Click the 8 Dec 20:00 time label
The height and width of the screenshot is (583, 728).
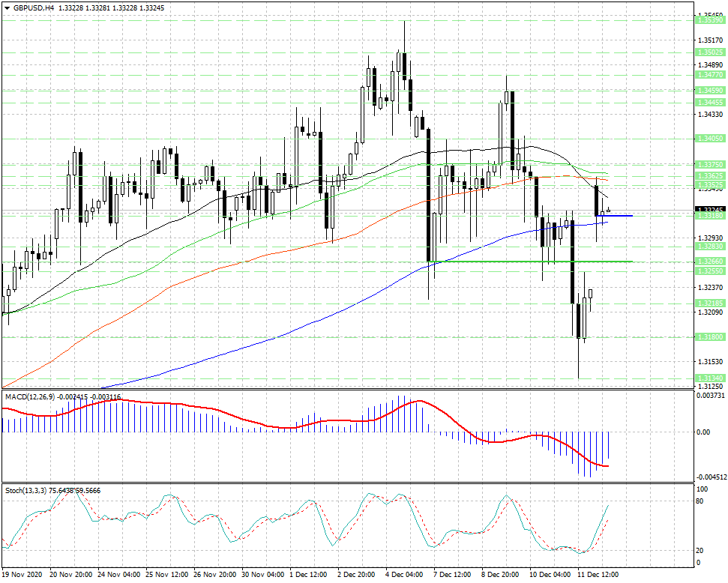(x=501, y=575)
